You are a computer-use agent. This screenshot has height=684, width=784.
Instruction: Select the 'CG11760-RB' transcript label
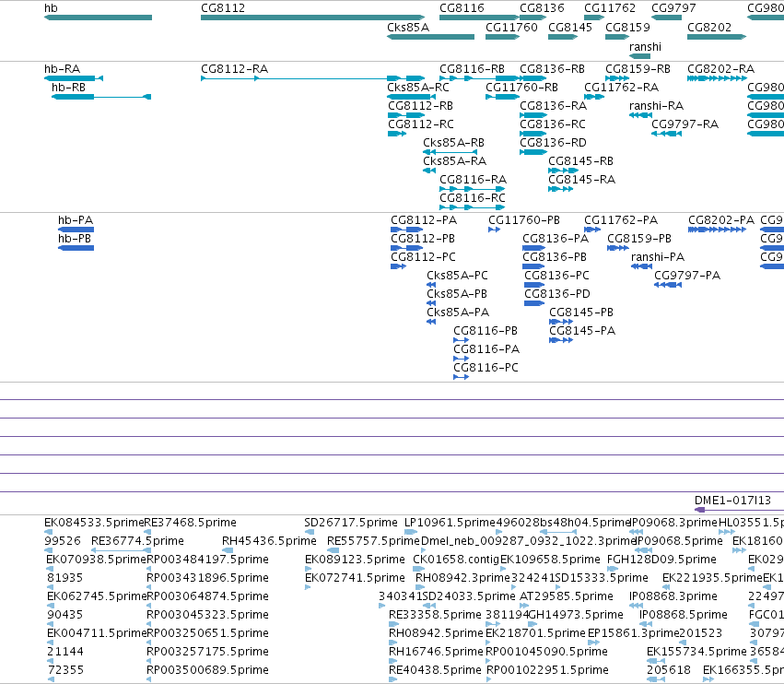click(x=522, y=88)
